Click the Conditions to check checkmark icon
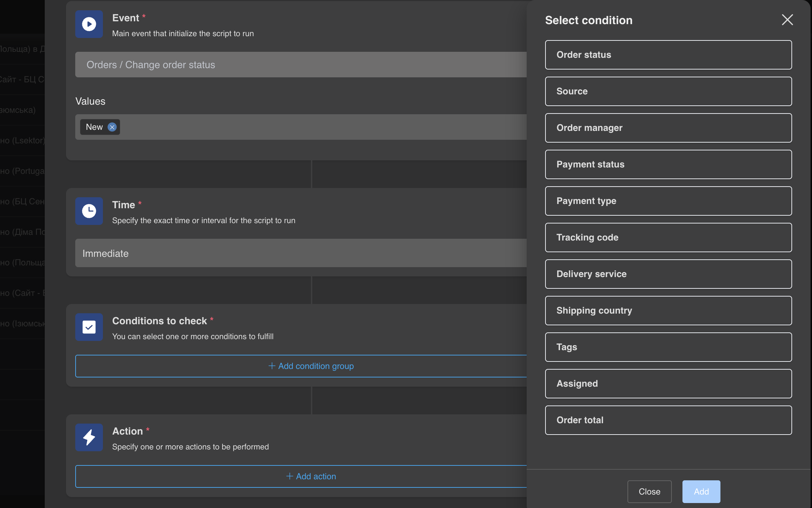This screenshot has height=508, width=812. 89,327
